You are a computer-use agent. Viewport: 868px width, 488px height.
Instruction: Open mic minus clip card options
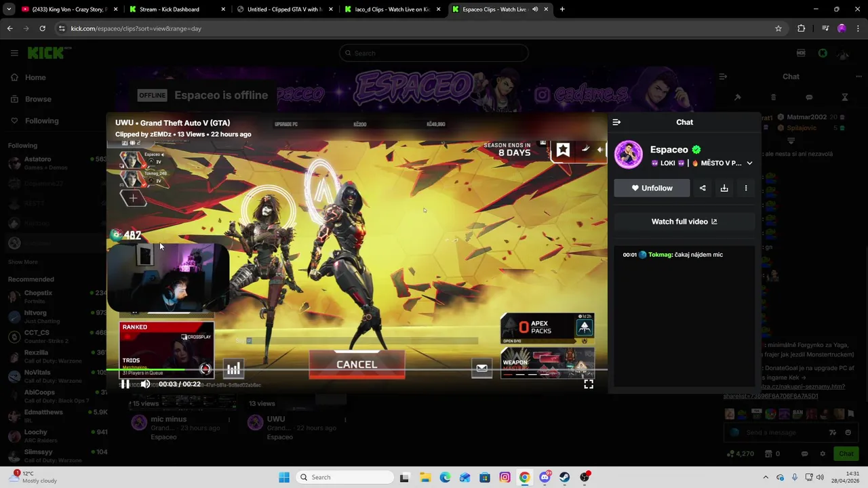(x=229, y=420)
